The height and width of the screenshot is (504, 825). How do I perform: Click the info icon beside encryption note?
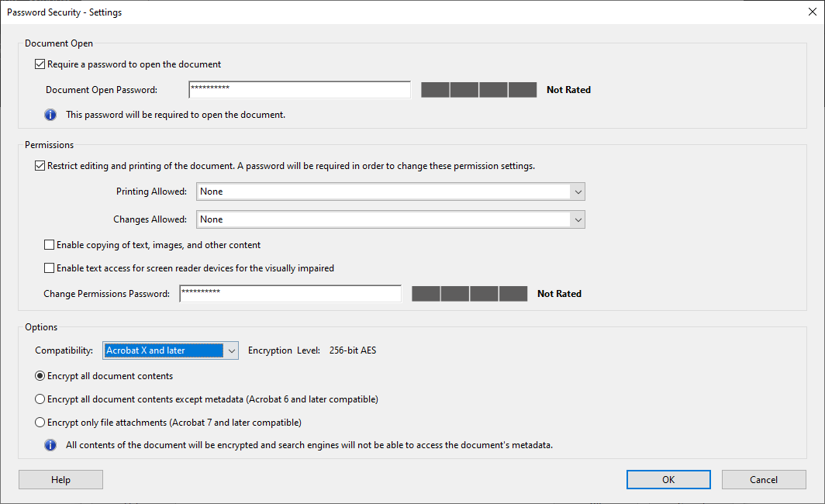click(50, 445)
